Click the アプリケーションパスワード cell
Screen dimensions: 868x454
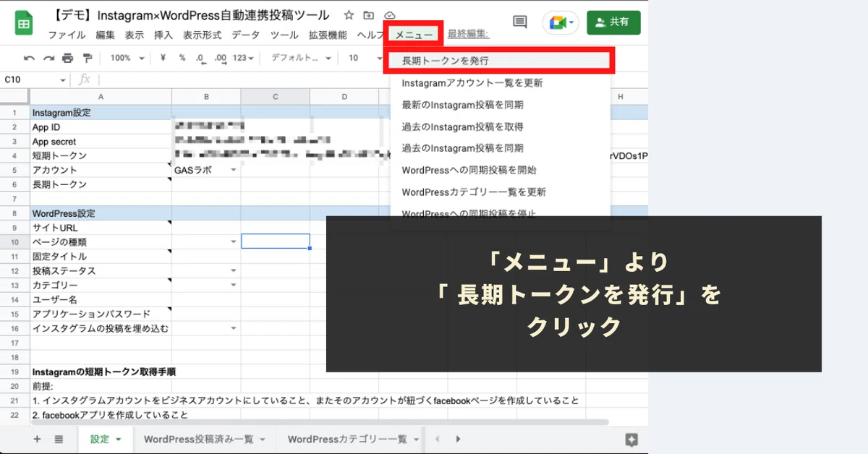pos(101,314)
